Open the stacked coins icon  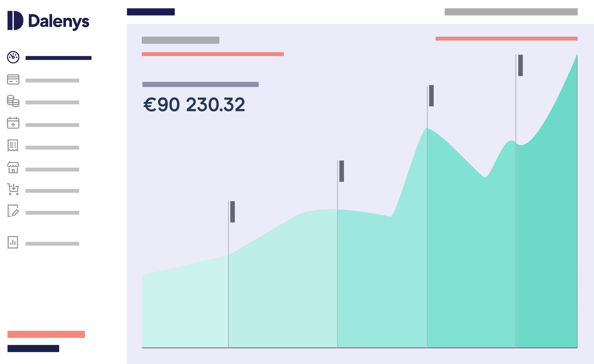click(x=13, y=101)
